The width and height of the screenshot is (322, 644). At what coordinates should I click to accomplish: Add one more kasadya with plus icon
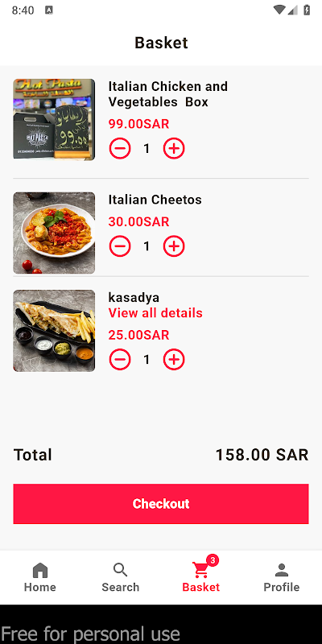(174, 360)
